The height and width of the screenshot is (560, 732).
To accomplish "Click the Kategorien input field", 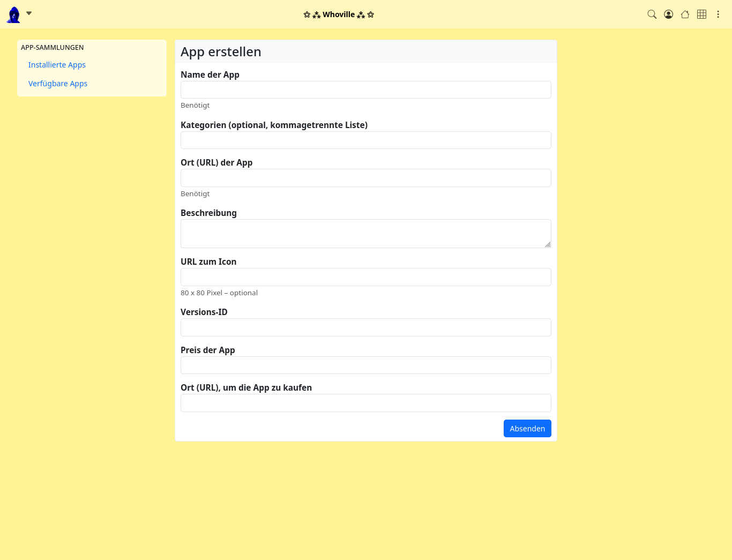I will click(365, 140).
